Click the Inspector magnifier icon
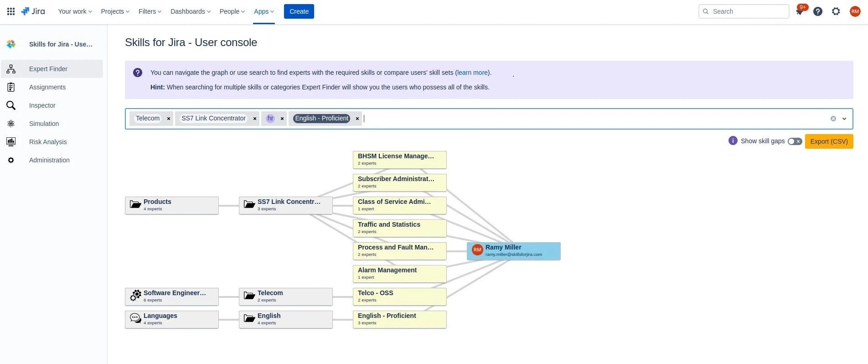 [11, 105]
